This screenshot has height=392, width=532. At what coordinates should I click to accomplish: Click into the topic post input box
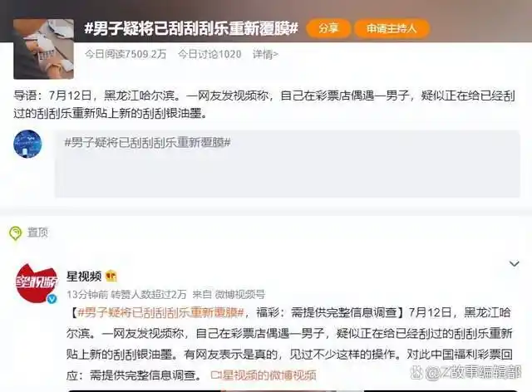288,164
